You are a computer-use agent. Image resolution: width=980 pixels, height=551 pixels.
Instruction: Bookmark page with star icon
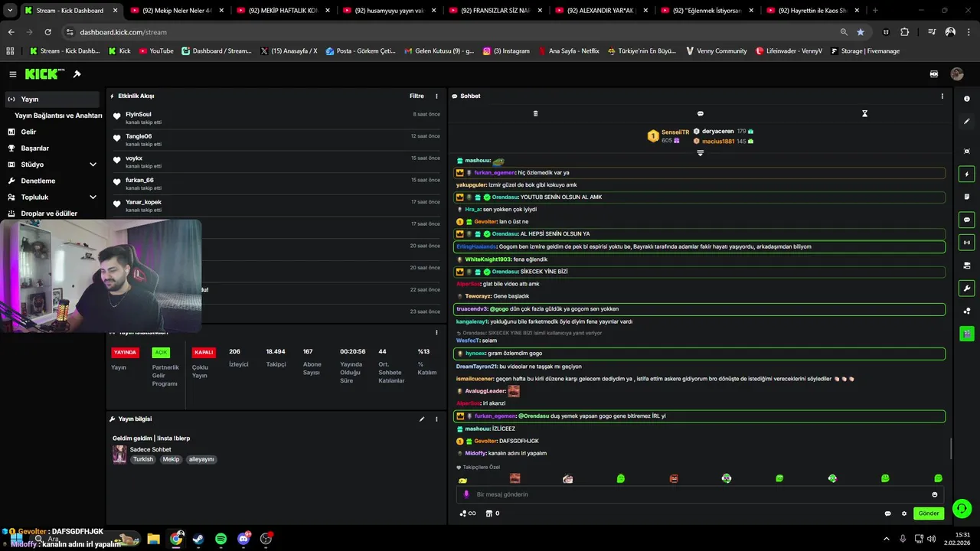[x=861, y=32]
